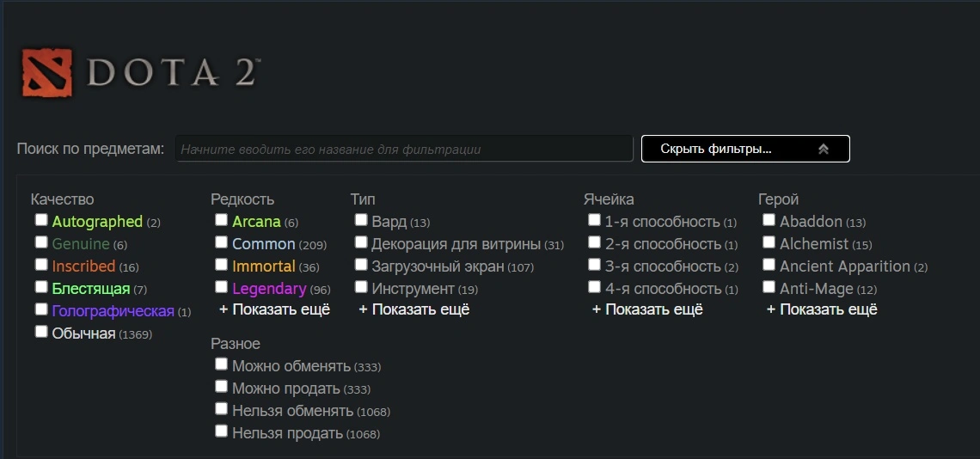Toggle the Inscribed quality checkbox
The height and width of the screenshot is (459, 980).
41,265
